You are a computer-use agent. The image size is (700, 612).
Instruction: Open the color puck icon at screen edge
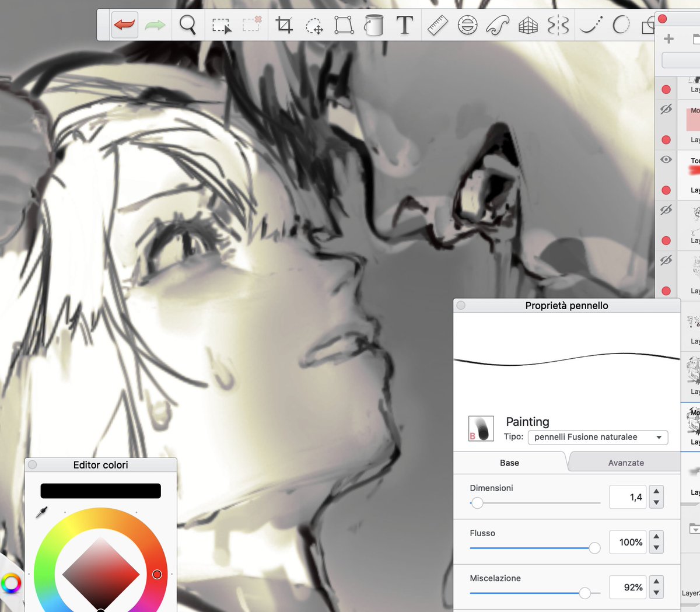click(x=10, y=583)
